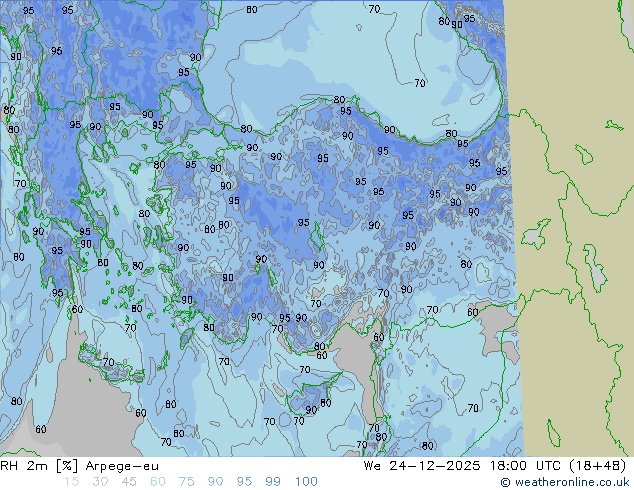Click legend value "99" in color scale
The image size is (634, 490).
273,482
